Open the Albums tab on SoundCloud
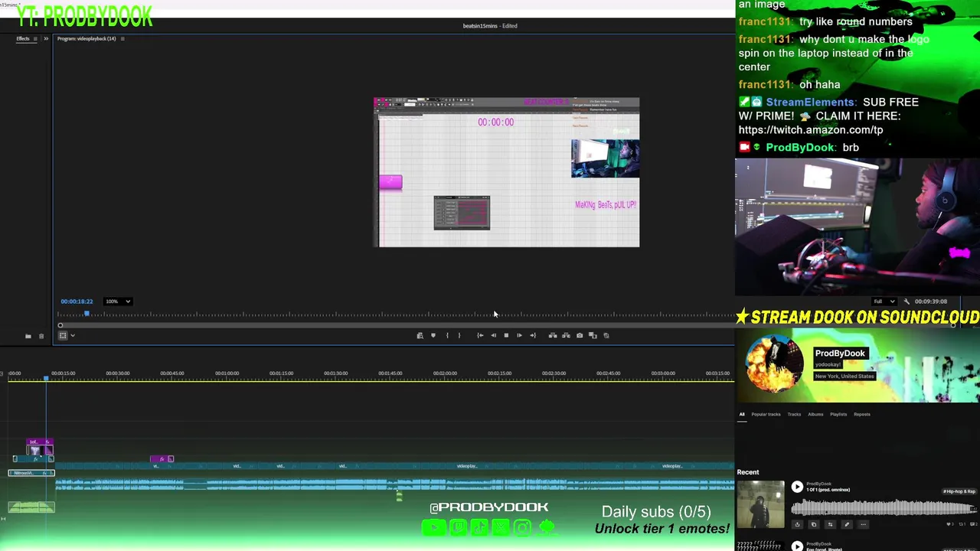This screenshot has width=980, height=551. pyautogui.click(x=815, y=414)
